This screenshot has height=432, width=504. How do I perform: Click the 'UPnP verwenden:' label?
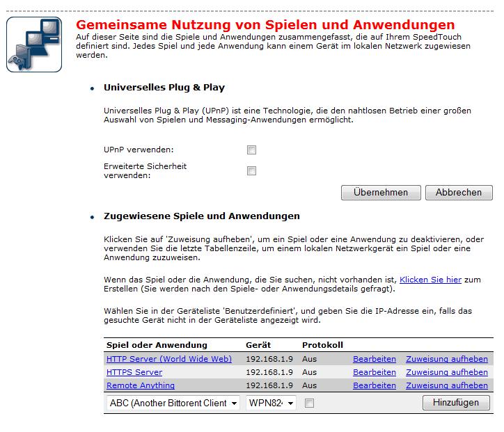pos(139,150)
